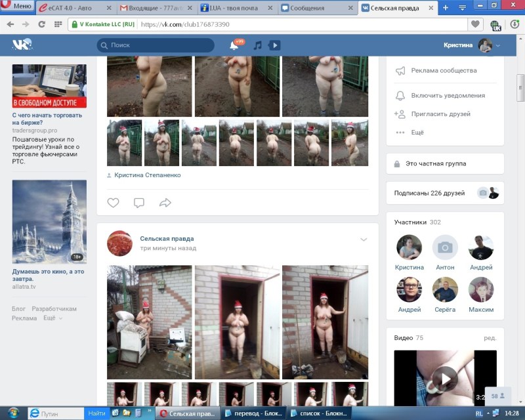Open a new browser tab with plus
525x420 pixels.
coord(446,8)
